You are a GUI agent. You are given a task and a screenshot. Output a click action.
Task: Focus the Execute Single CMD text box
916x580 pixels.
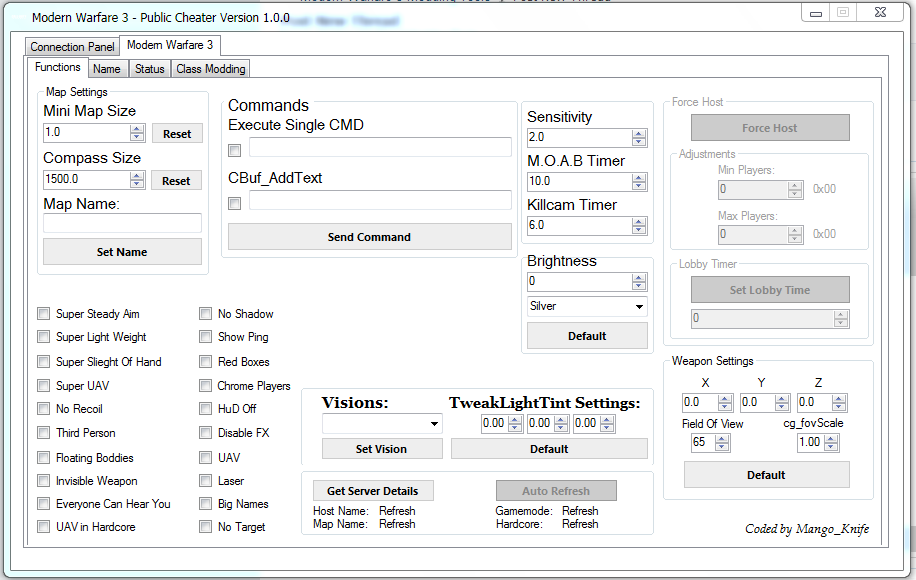point(380,147)
